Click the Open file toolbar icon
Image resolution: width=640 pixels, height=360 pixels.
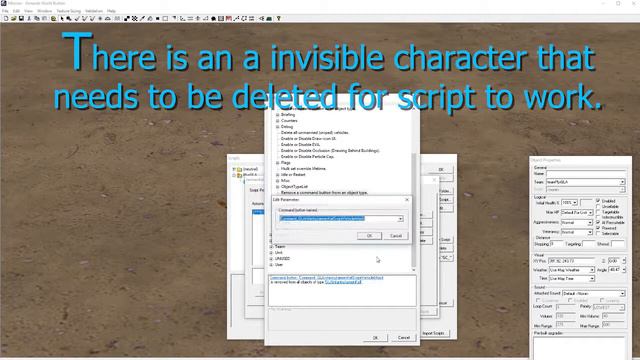pyautogui.click(x=13, y=18)
